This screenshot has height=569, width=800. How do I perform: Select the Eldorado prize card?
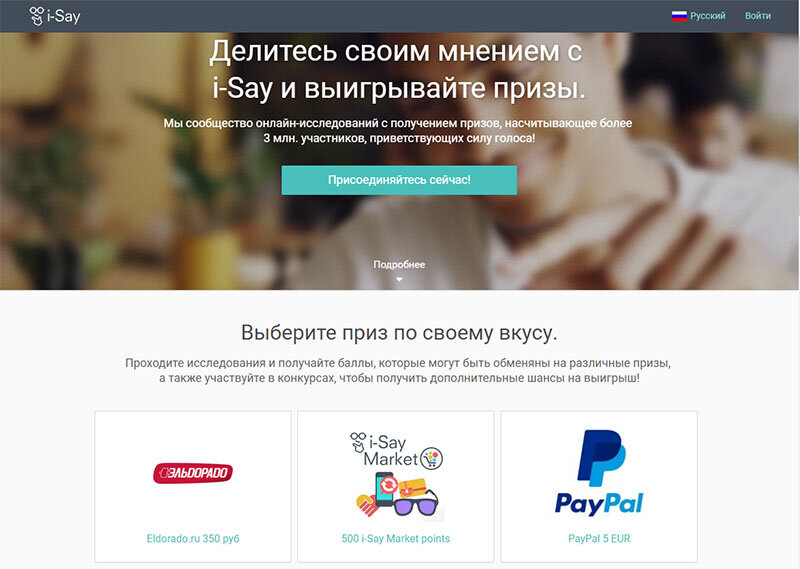193,486
